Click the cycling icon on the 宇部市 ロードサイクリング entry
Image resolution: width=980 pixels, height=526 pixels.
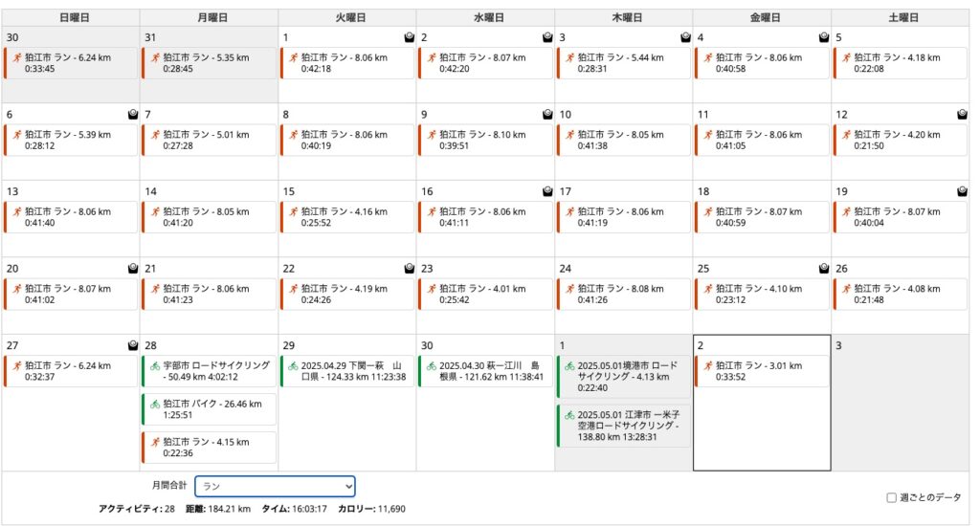point(155,365)
